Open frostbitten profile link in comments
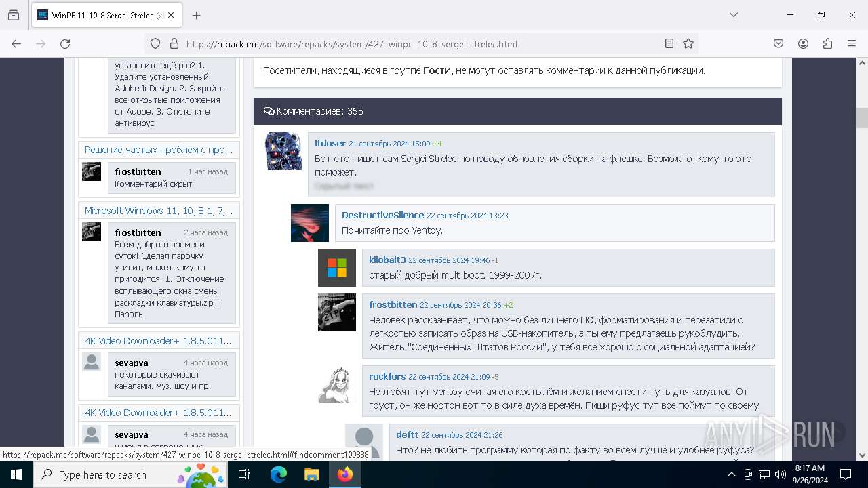Viewport: 868px width, 488px height. click(x=393, y=304)
